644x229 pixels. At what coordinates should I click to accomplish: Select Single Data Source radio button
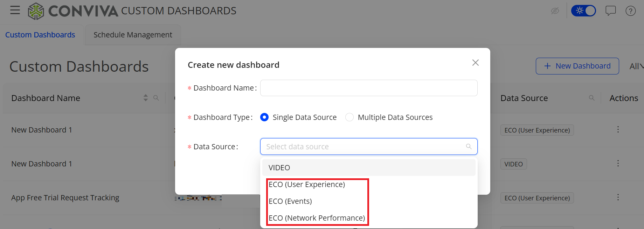264,117
